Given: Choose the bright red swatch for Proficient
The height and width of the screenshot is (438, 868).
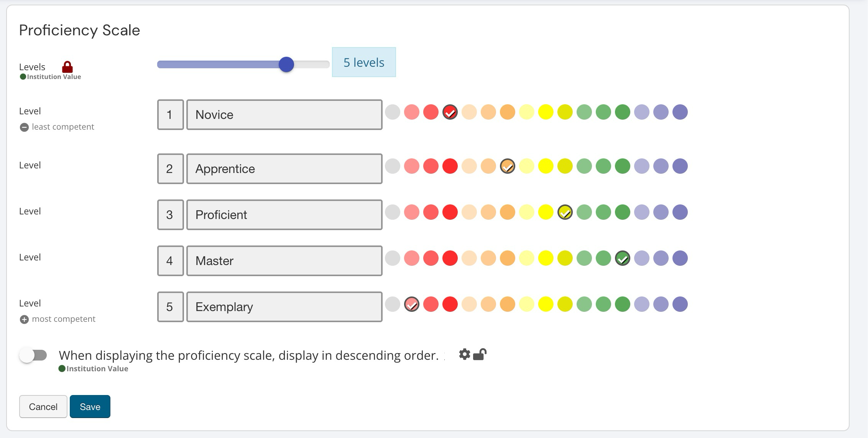Looking at the screenshot, I should pyautogui.click(x=450, y=212).
